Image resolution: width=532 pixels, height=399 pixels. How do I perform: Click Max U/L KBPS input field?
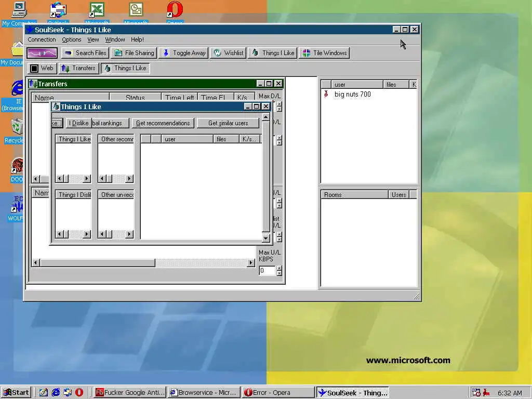(x=267, y=270)
